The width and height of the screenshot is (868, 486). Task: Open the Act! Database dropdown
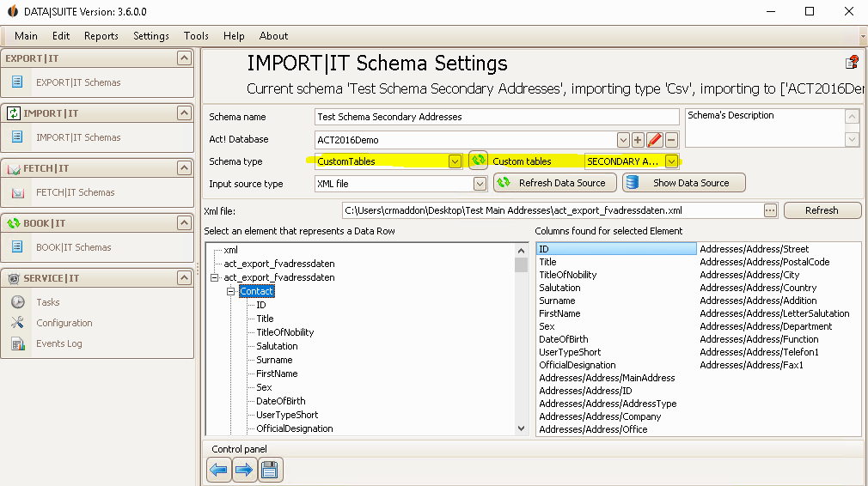tap(623, 140)
